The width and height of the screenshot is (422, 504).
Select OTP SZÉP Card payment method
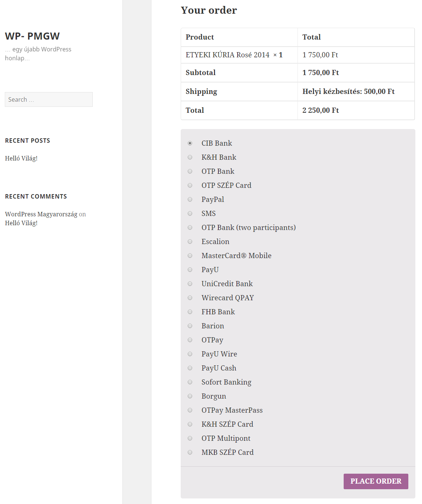[190, 185]
